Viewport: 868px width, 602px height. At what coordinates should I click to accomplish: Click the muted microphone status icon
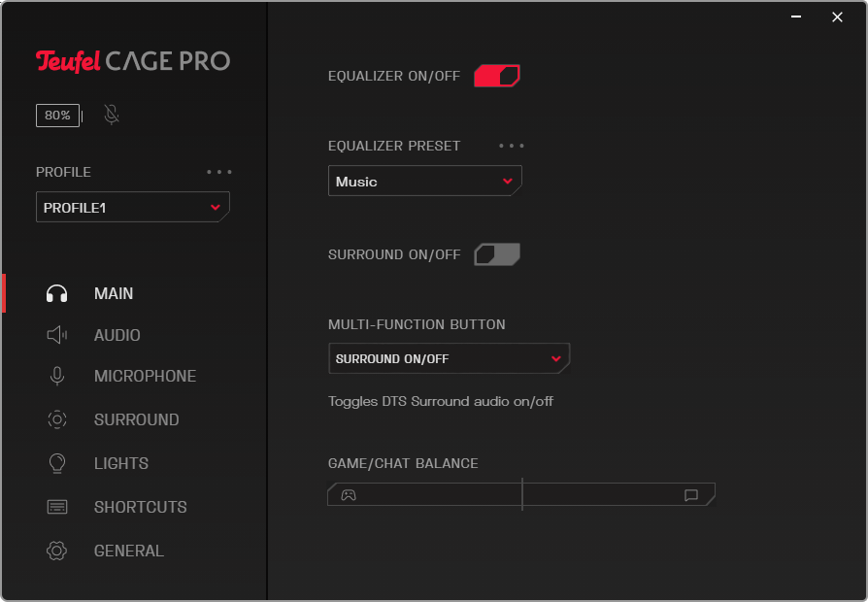pos(112,115)
